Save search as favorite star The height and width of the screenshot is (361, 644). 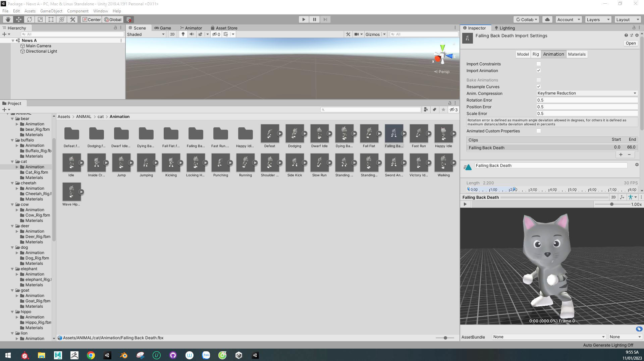(443, 110)
